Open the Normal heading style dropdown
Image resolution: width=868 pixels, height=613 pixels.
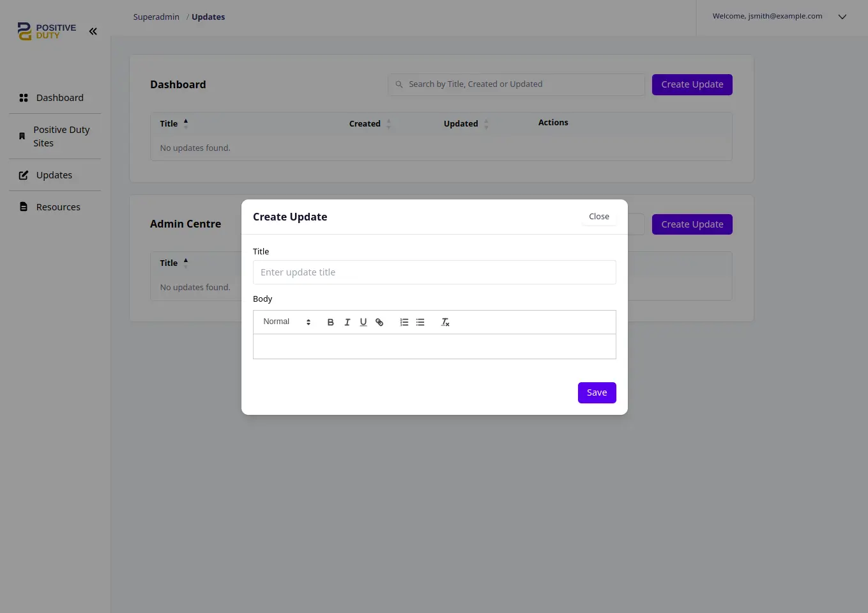(x=287, y=322)
